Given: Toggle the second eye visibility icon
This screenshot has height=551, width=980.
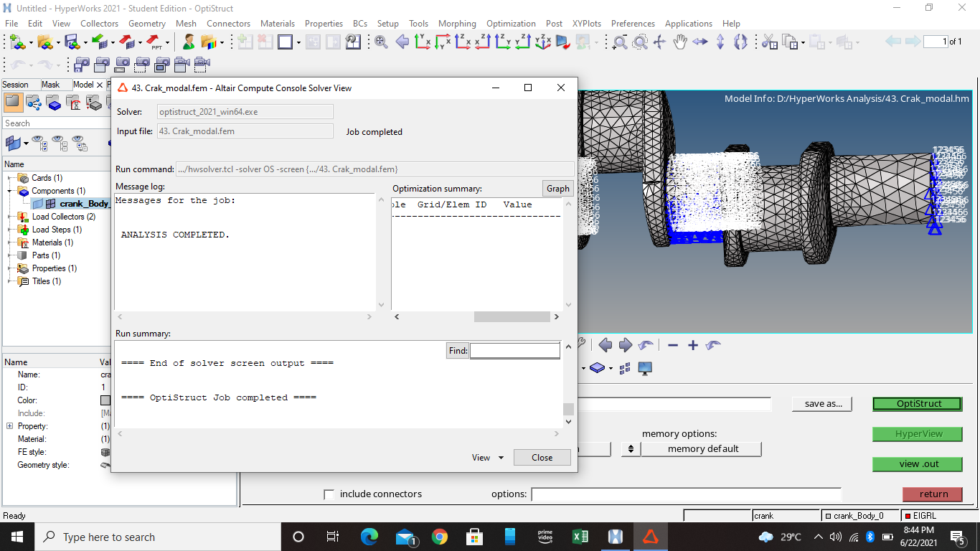Looking at the screenshot, I should (58, 143).
